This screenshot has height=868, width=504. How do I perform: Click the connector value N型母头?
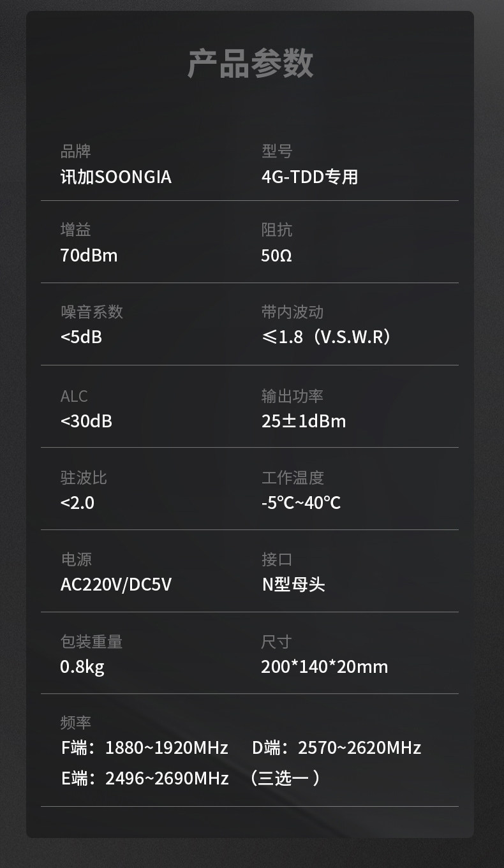[293, 584]
